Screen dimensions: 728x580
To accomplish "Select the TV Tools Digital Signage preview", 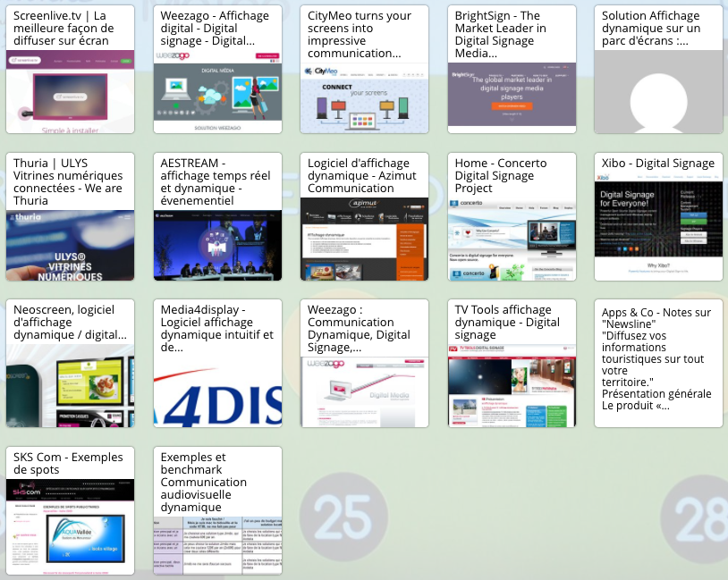I will [512, 385].
